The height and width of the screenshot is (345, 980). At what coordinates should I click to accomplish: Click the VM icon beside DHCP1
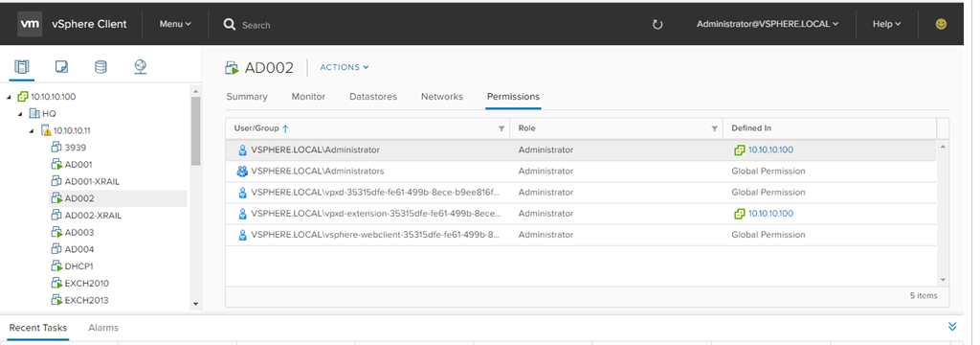[56, 265]
